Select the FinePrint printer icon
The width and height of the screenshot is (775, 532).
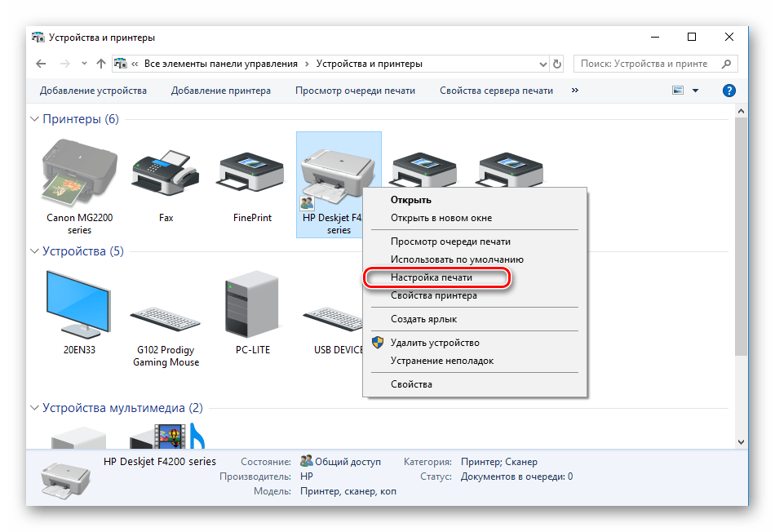pyautogui.click(x=251, y=173)
